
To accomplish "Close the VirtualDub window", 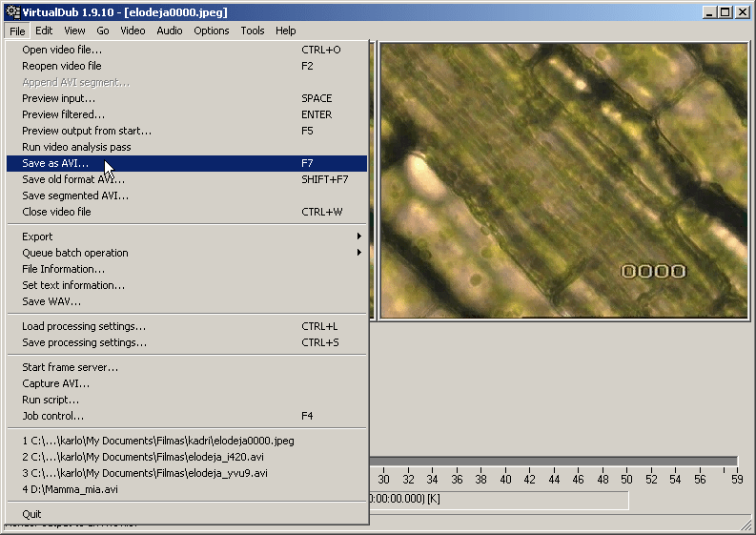I will tap(743, 12).
